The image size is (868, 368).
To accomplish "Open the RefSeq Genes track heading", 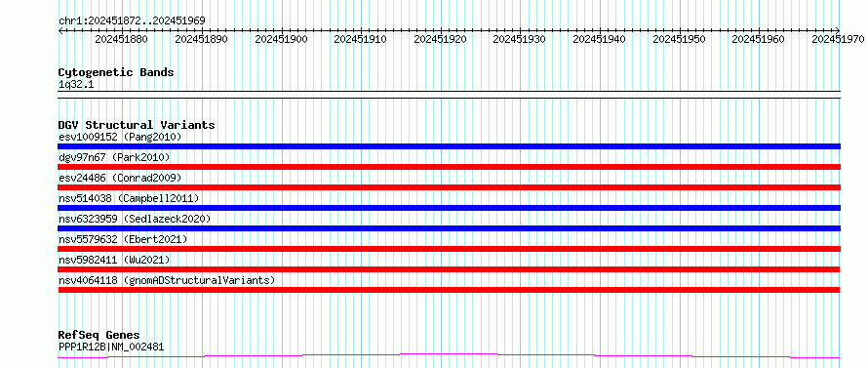I will 99,336.
